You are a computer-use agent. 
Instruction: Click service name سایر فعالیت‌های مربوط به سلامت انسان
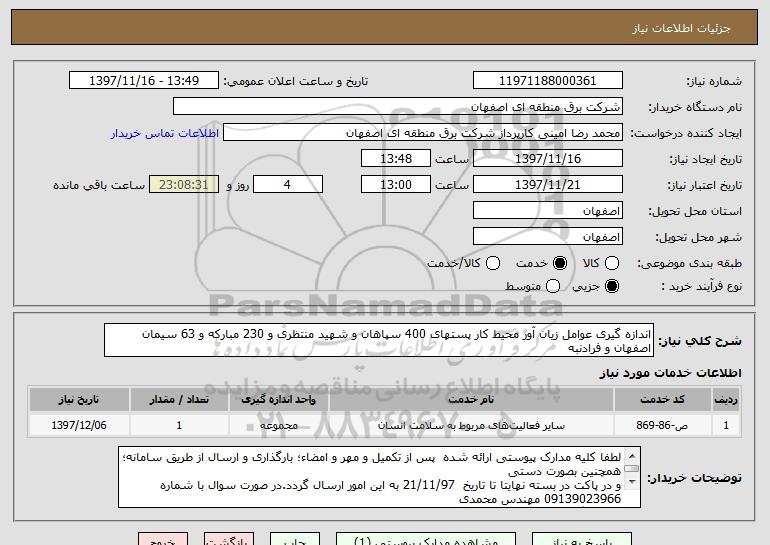click(x=471, y=425)
